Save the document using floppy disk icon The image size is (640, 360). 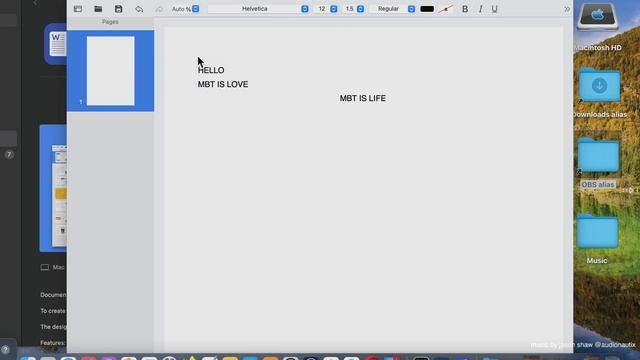click(118, 9)
